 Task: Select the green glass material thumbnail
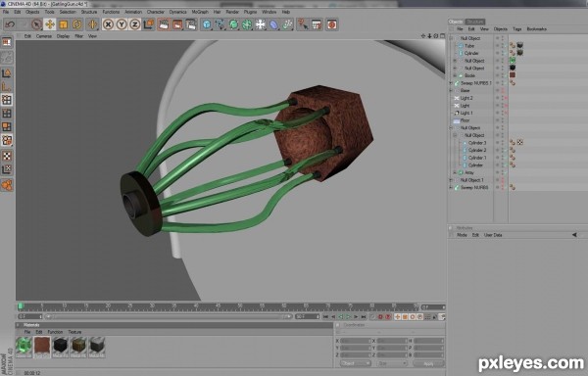24,347
